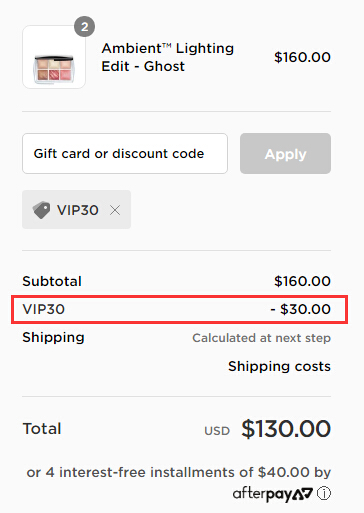Click the Calculated at next step text
This screenshot has height=513, width=364.
261,338
